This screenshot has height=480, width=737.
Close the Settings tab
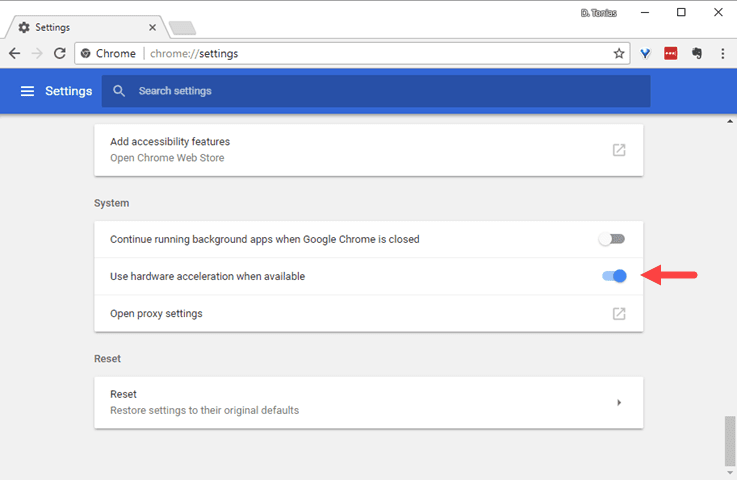[x=152, y=28]
